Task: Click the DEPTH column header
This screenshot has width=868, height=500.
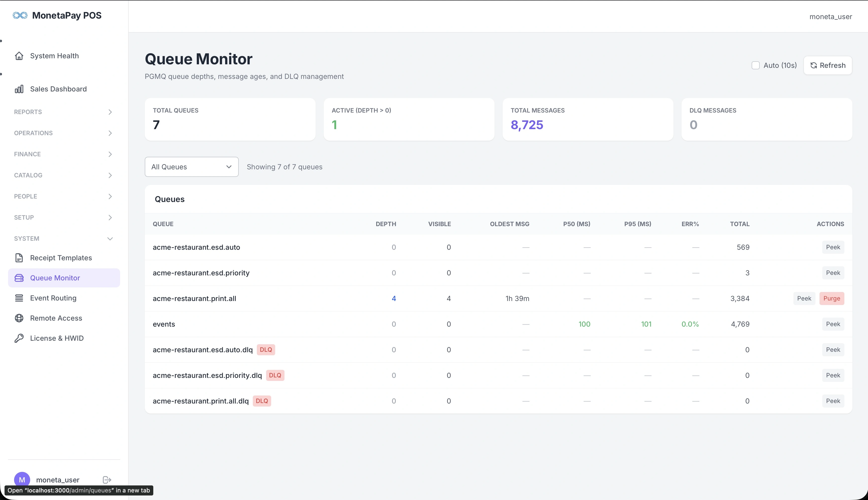Action: point(386,224)
